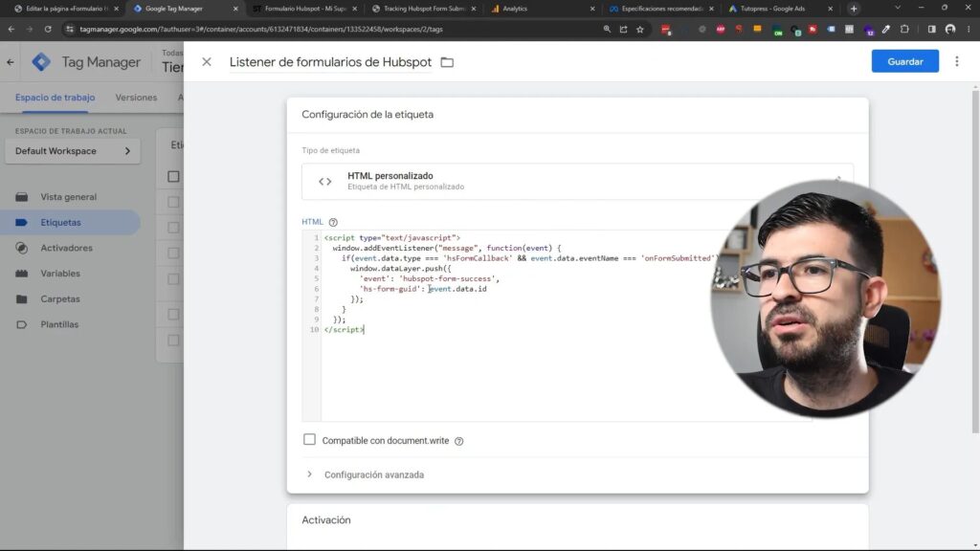
Task: Close the Google Tag Manager browser tab
Action: tap(235, 9)
